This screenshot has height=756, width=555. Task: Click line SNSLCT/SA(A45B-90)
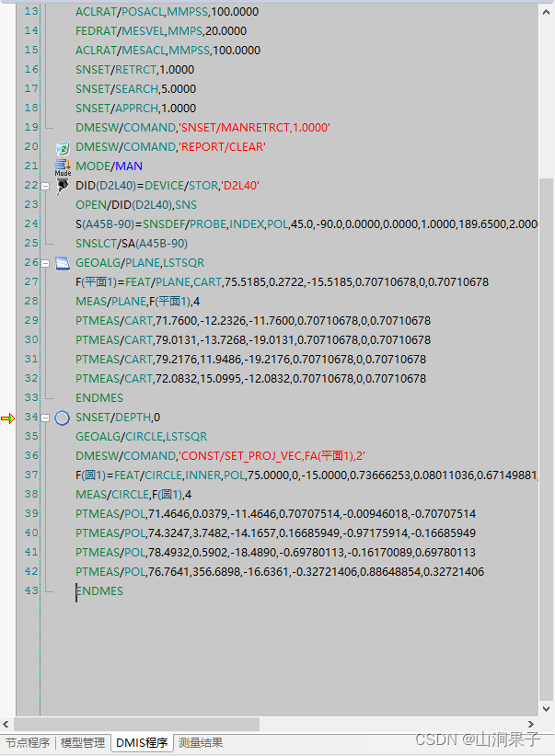(x=132, y=243)
